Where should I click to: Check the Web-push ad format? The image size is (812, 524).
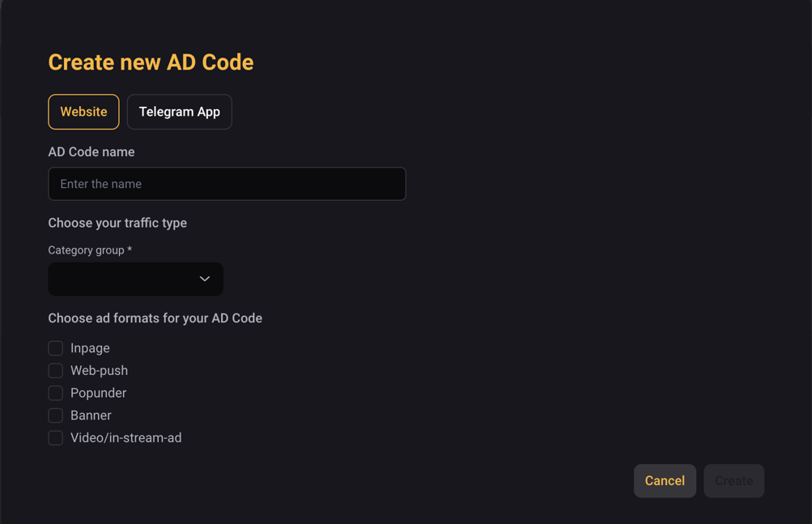[x=55, y=370]
